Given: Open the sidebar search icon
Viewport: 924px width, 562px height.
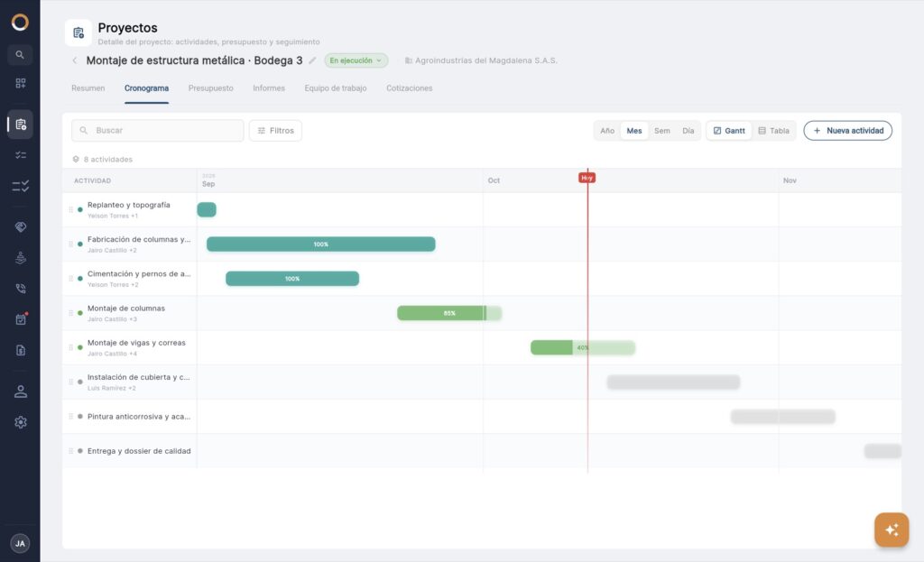Looking at the screenshot, I should coord(20,55).
